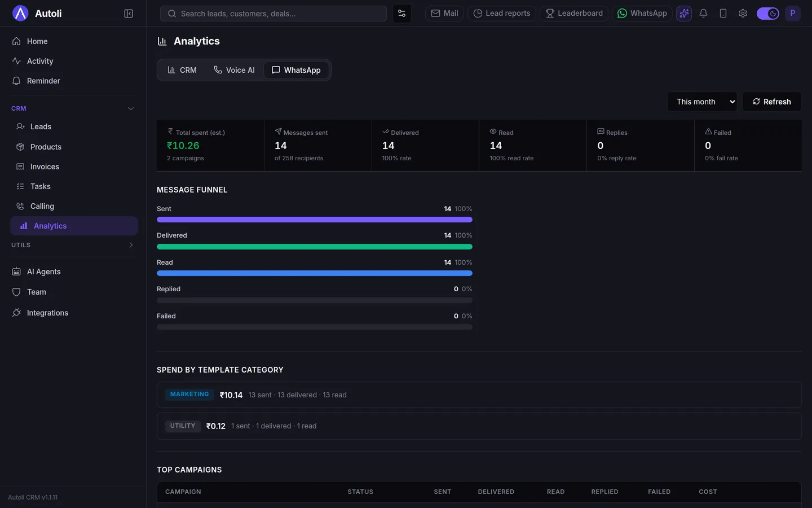
Task: Click the Read 100% read rate card
Action: click(533, 145)
